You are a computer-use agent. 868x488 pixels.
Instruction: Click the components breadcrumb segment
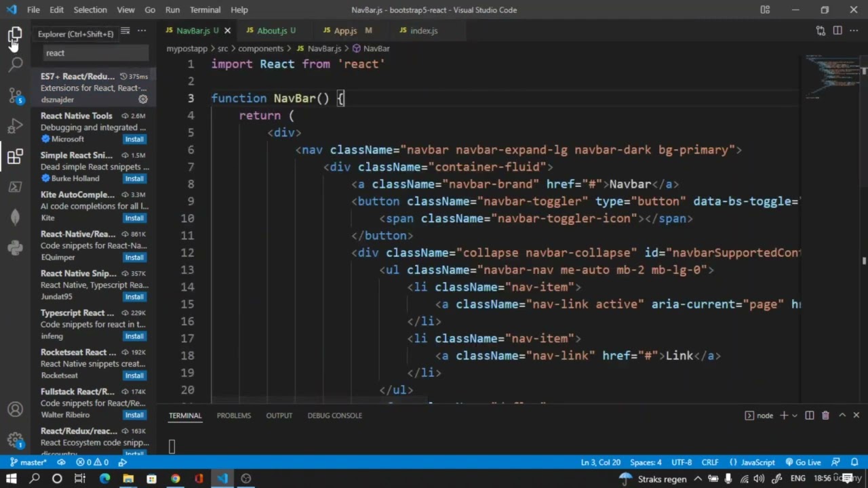260,49
